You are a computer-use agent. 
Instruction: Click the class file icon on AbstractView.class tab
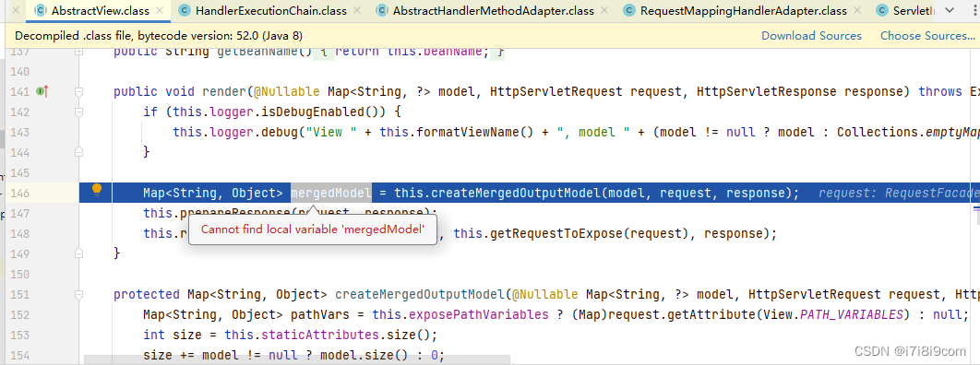(x=41, y=11)
